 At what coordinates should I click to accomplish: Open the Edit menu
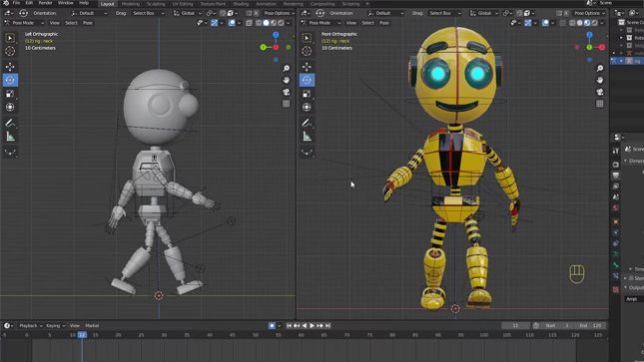click(x=29, y=3)
